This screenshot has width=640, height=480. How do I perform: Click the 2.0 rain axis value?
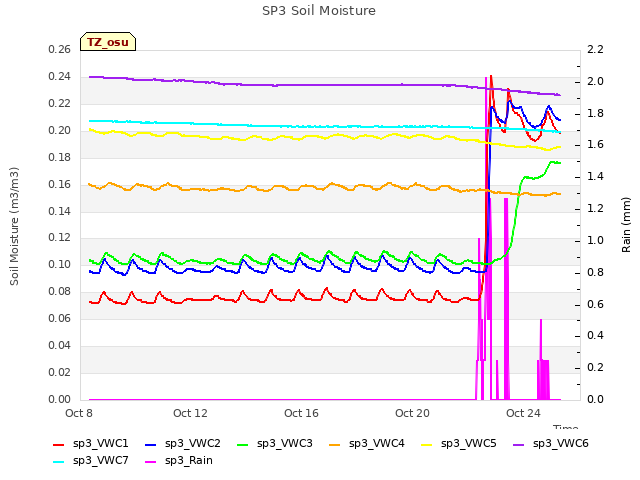tap(596, 82)
